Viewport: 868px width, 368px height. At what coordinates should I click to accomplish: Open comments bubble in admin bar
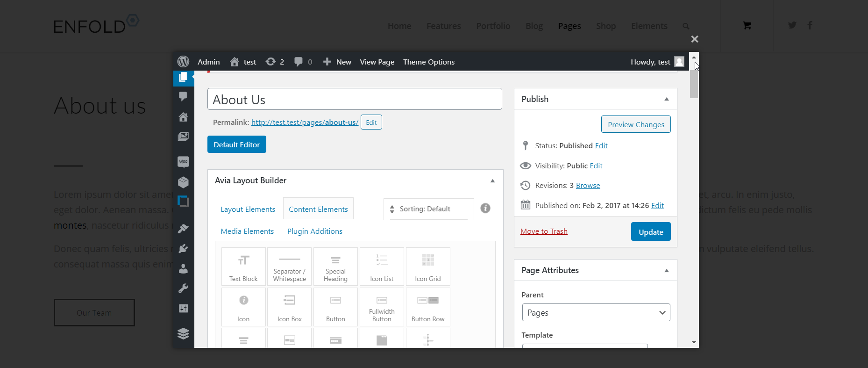303,62
